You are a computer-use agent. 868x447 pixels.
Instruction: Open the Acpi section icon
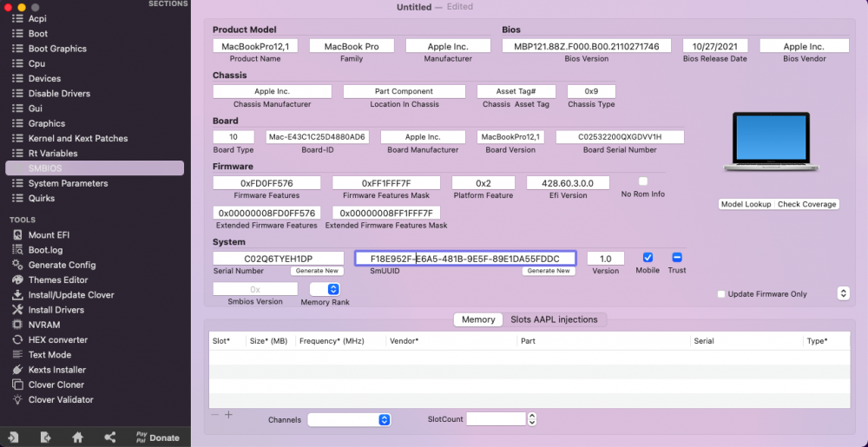[17, 19]
